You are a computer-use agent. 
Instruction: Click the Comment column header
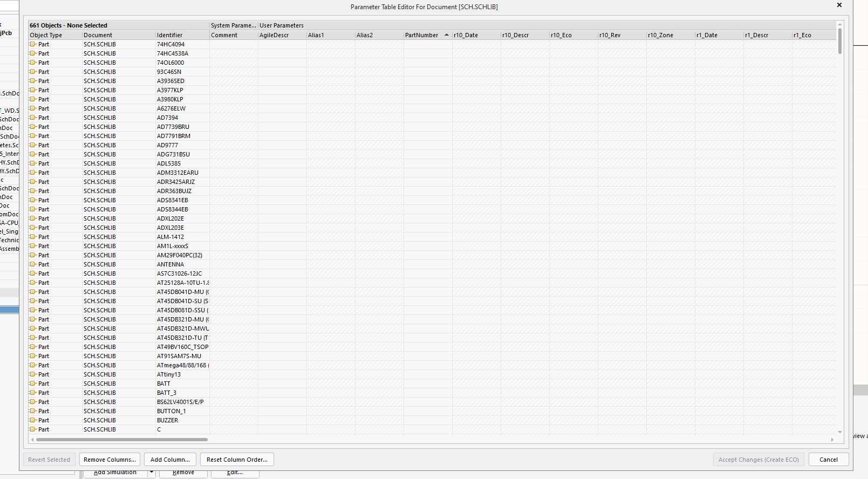click(234, 35)
